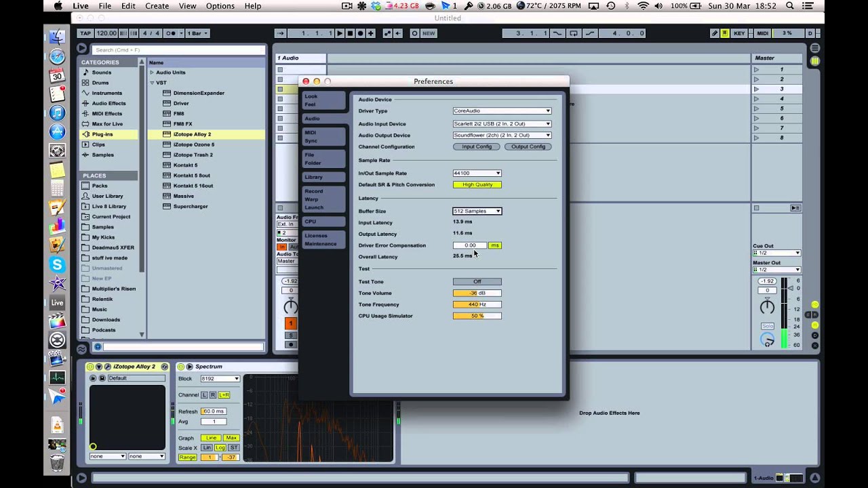Open Spectrum Block size dropdown

[x=220, y=379]
